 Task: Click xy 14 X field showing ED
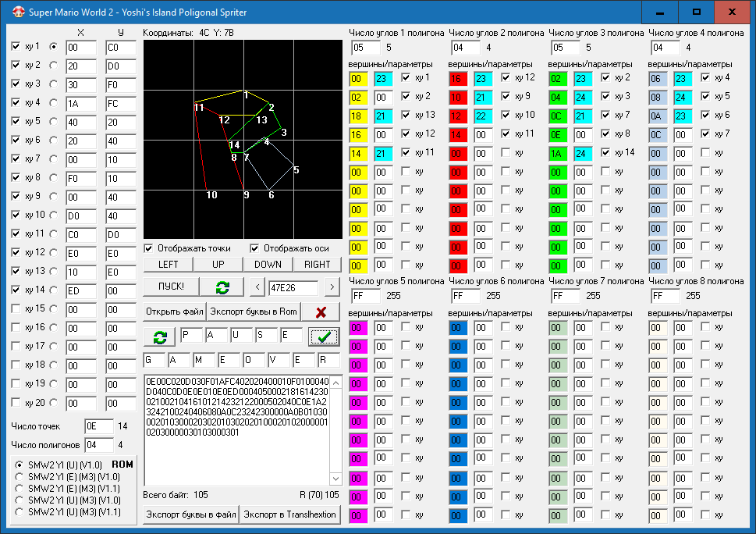[x=81, y=291]
